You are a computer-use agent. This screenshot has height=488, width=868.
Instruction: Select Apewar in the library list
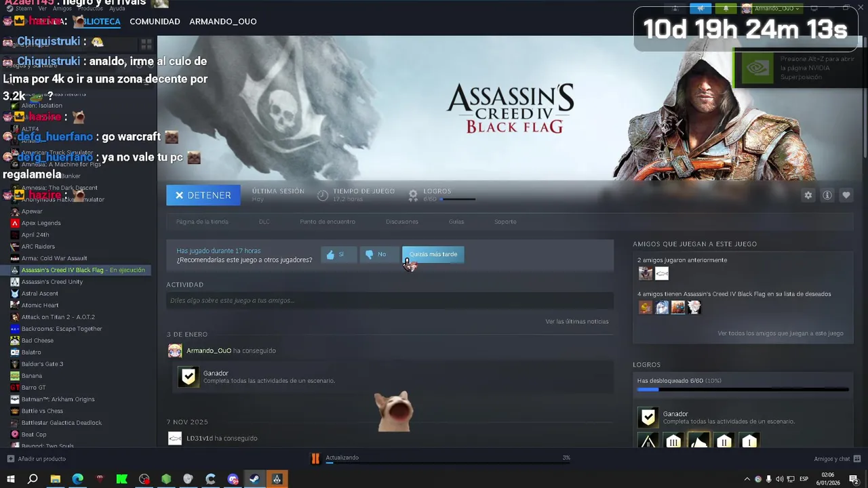pos(32,211)
